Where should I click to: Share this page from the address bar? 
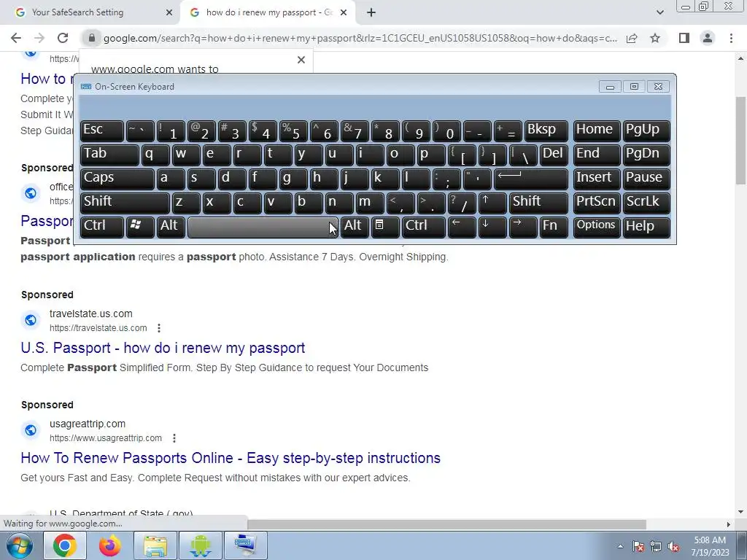pos(632,38)
